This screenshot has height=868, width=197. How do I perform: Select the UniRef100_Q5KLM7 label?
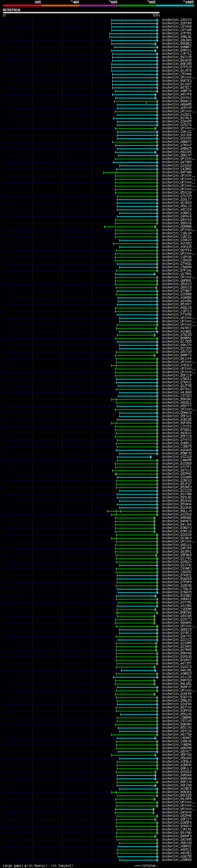click(176, 155)
